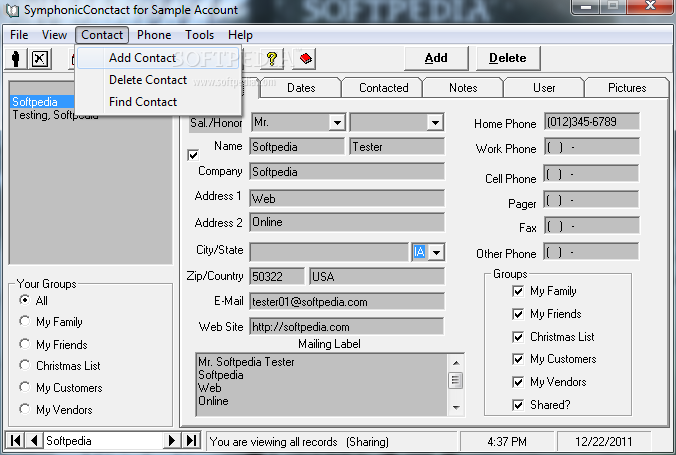This screenshot has width=676, height=455.
Task: Uncheck Christmas List group checkbox
Action: [x=518, y=337]
